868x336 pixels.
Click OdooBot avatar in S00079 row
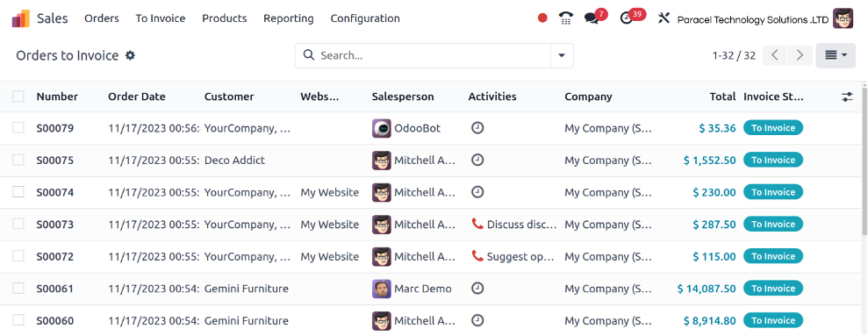coord(382,128)
